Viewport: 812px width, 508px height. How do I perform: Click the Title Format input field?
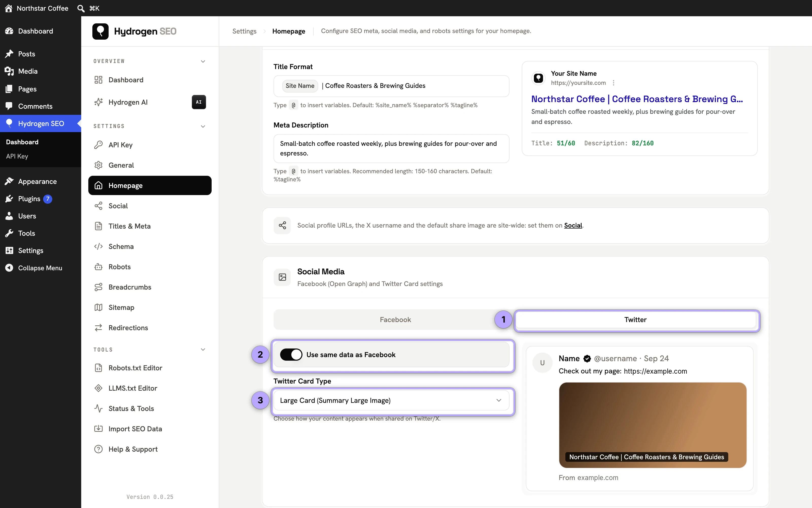pyautogui.click(x=391, y=86)
